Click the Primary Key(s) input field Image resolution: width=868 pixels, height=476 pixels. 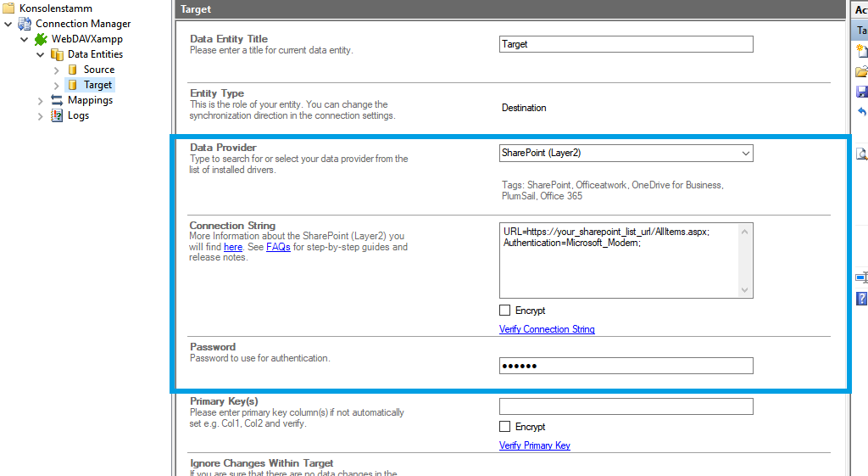tap(626, 406)
